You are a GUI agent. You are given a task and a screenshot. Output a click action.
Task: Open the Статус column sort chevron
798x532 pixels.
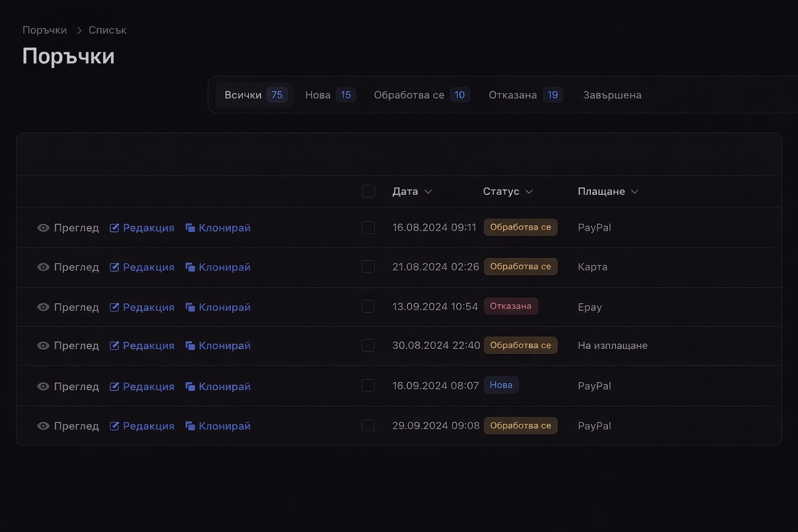(529, 192)
